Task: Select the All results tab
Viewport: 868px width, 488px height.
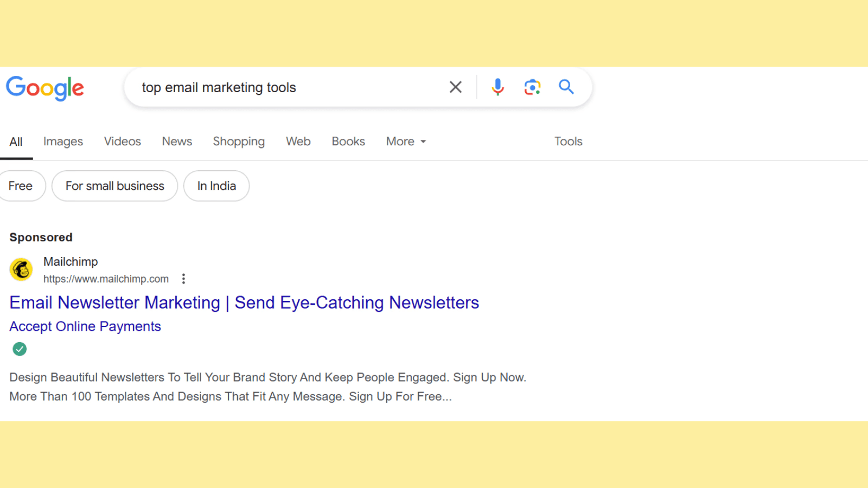Action: (x=16, y=142)
